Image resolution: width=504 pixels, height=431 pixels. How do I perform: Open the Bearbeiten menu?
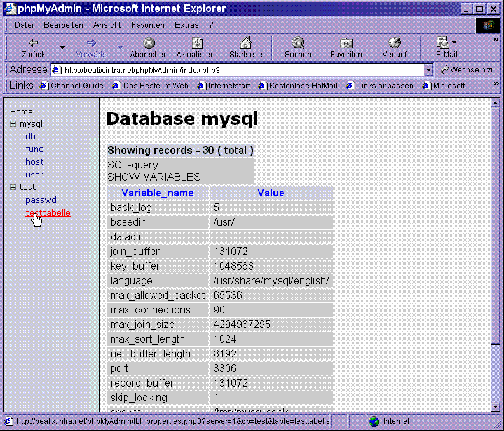pyautogui.click(x=63, y=25)
